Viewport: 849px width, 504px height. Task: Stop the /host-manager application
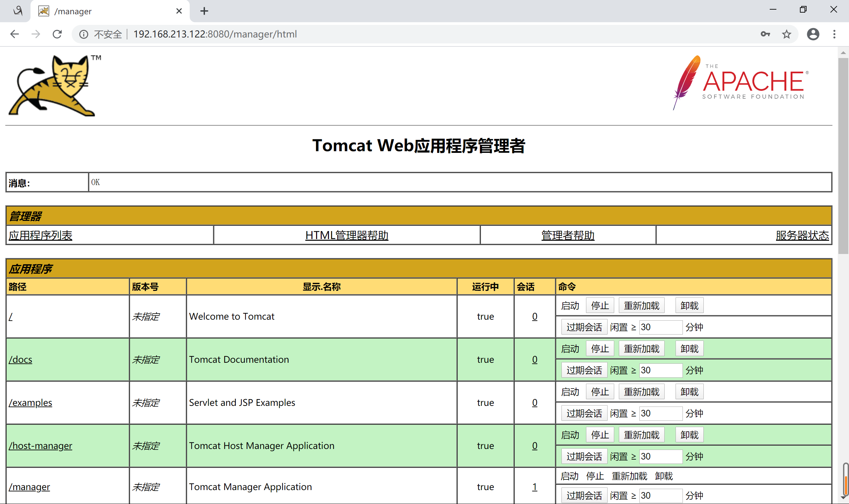pyautogui.click(x=600, y=435)
